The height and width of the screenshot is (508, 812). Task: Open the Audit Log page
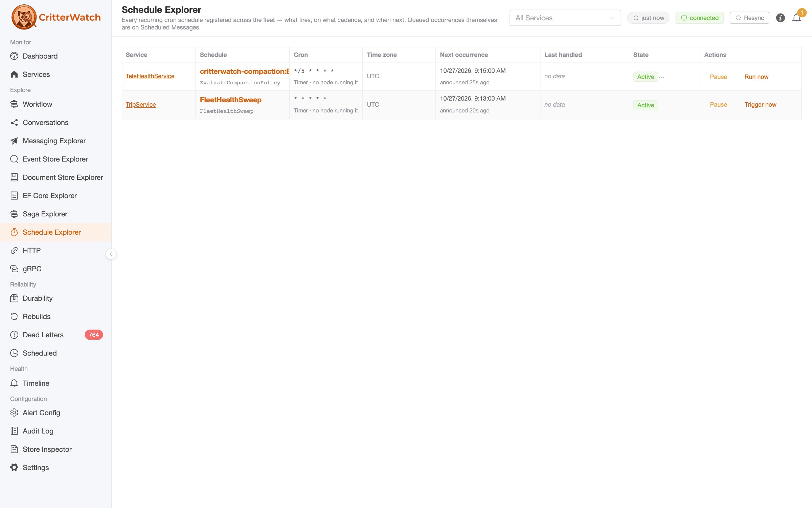(x=38, y=431)
